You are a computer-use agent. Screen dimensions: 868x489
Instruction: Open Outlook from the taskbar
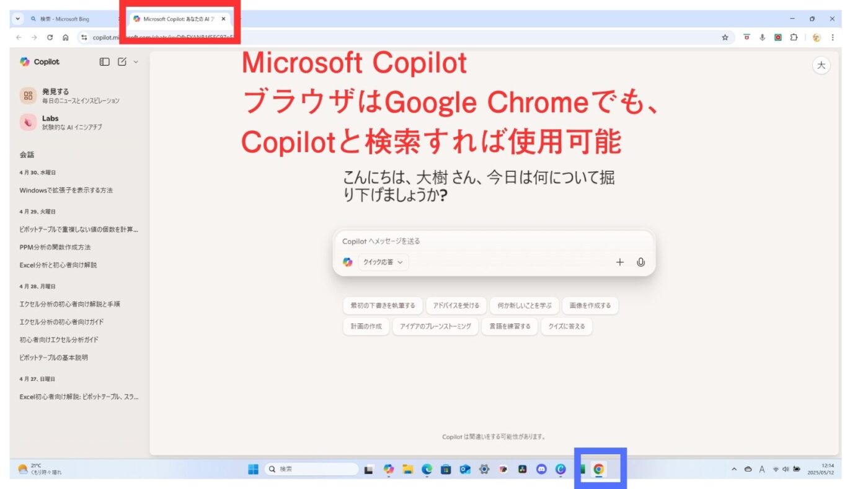pos(465,470)
